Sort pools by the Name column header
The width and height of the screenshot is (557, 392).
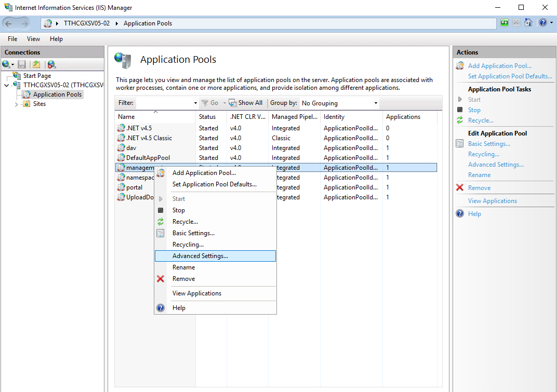pos(155,117)
